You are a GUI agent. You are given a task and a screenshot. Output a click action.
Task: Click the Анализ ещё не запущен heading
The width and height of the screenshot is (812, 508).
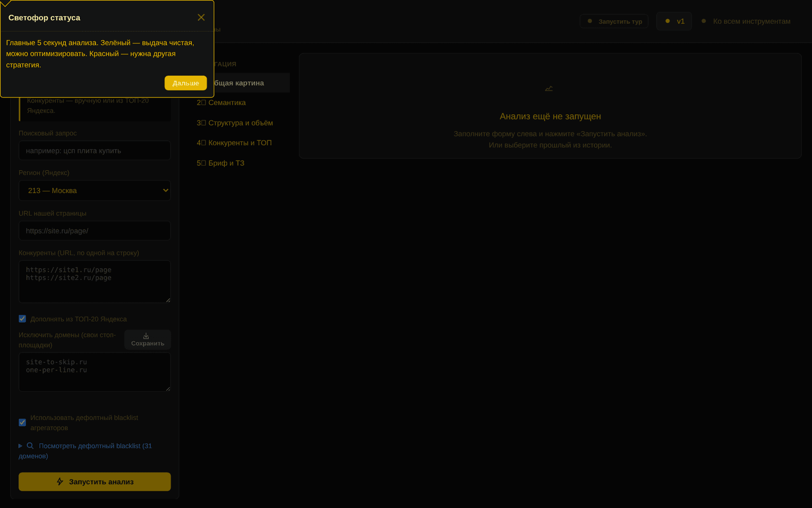click(550, 116)
